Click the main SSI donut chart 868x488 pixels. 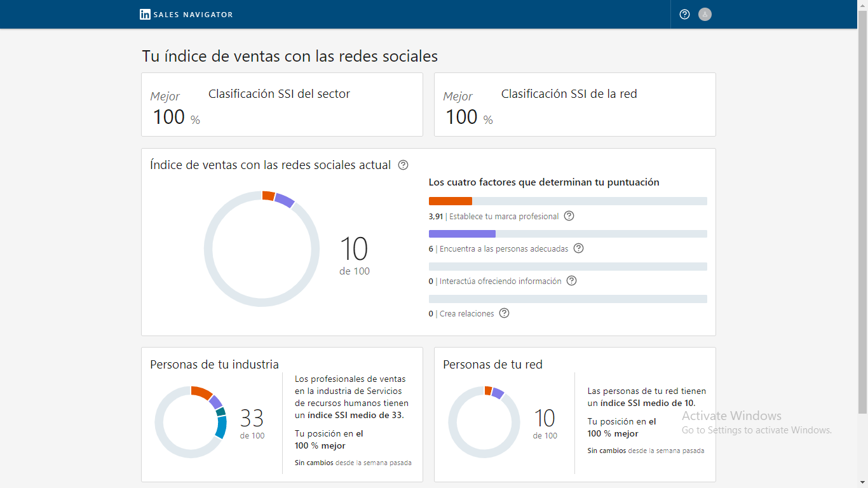(262, 248)
